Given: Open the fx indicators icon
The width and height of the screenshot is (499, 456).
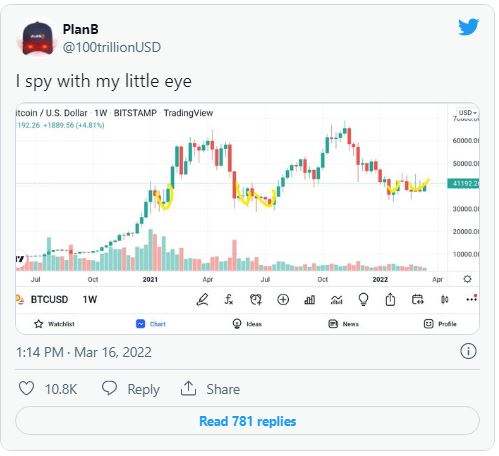Looking at the screenshot, I should [229, 300].
